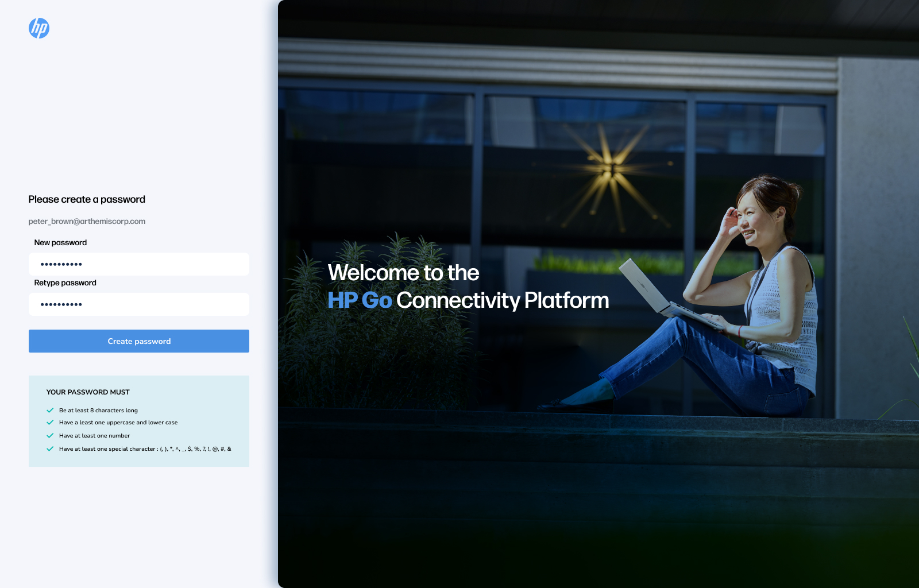
Task: Click the New password label
Action: [x=60, y=243]
